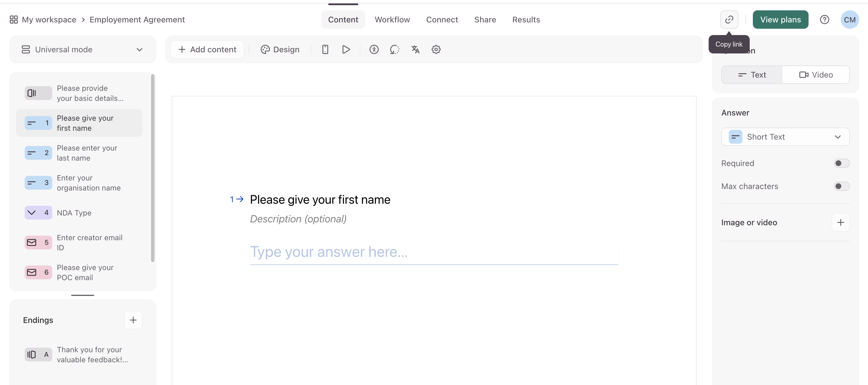
Task: Click the Copy link icon
Action: (x=729, y=20)
